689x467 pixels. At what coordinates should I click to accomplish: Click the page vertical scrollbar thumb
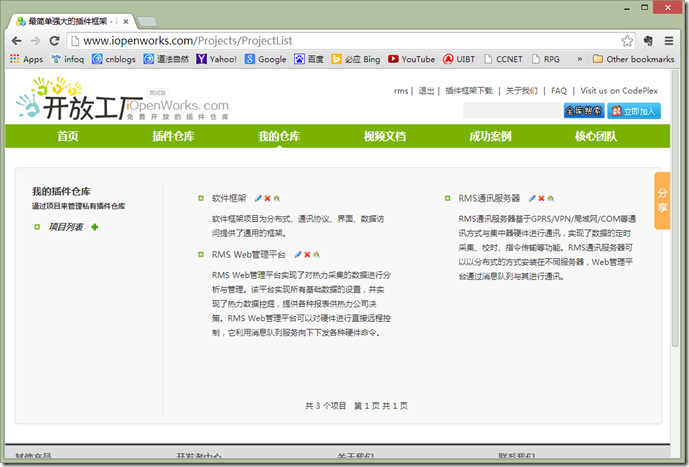[x=675, y=210]
